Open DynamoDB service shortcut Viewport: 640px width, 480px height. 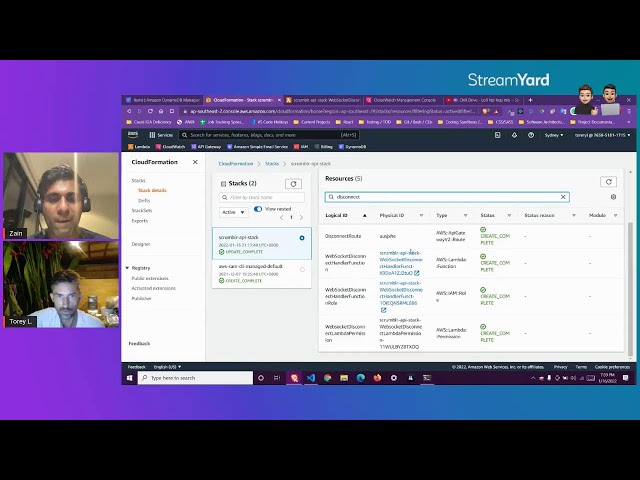(353, 147)
